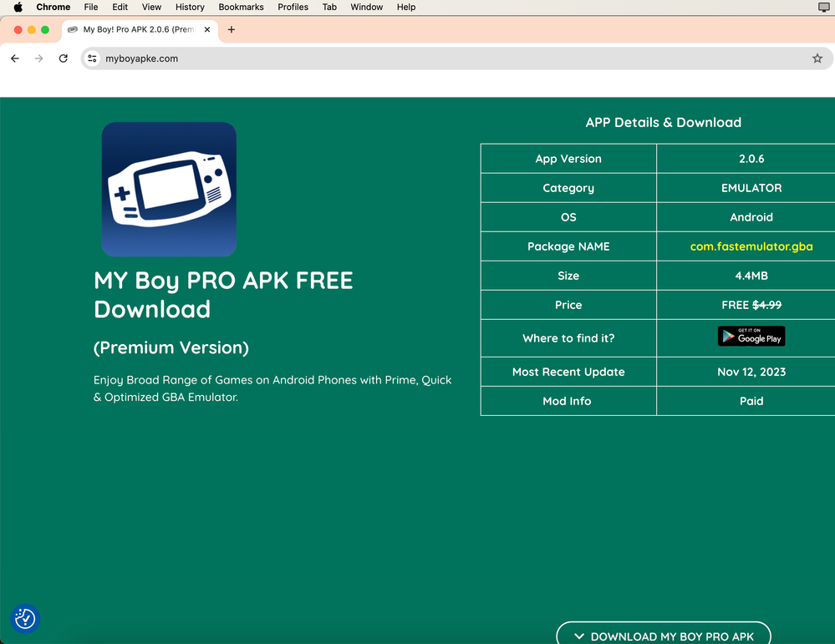Screen dimensions: 835x644
Task: Open a new browser tab
Action: 232,30
